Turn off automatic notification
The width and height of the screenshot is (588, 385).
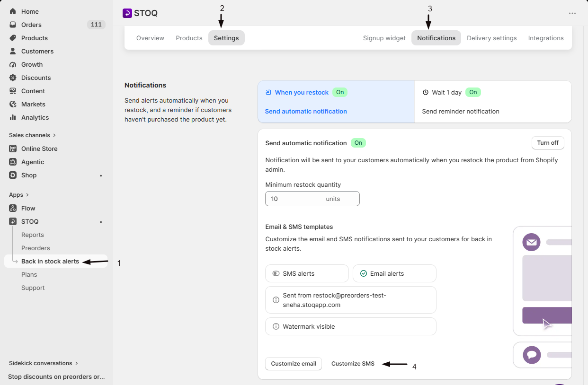pos(548,143)
